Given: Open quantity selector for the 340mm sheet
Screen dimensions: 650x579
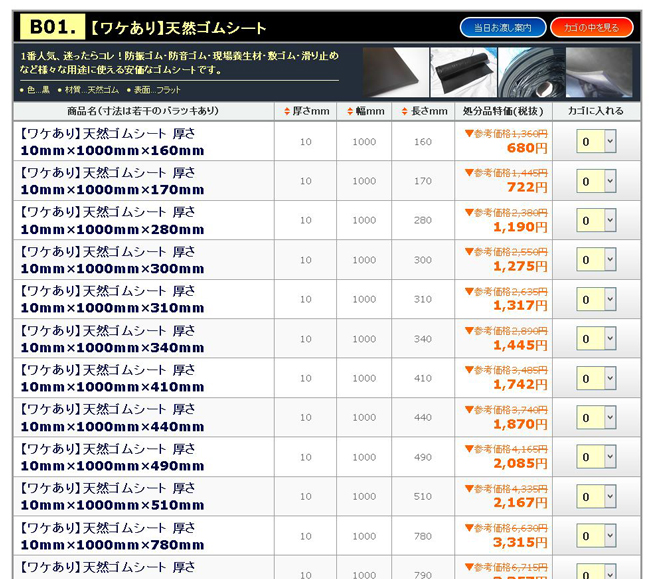Looking at the screenshot, I should [596, 339].
